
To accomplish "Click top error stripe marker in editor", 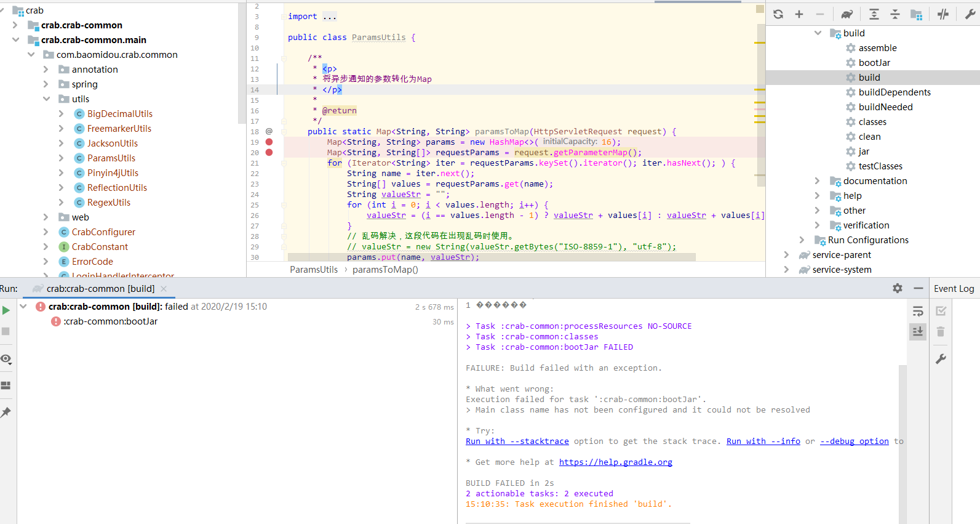I will [x=760, y=43].
